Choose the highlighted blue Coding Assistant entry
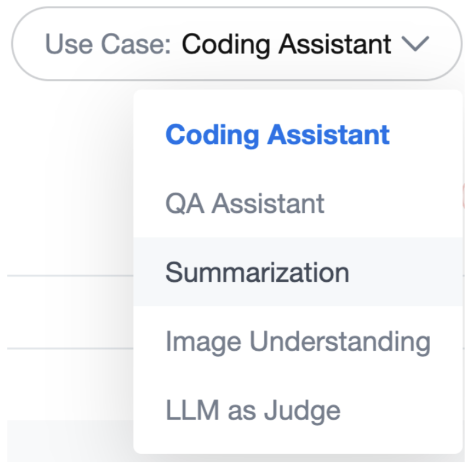The width and height of the screenshot is (476, 468). [277, 135]
